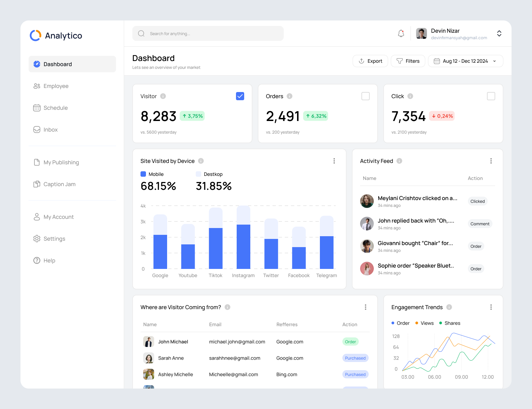This screenshot has width=532, height=409.
Task: Click the My Publishing document icon
Action: pos(37,162)
